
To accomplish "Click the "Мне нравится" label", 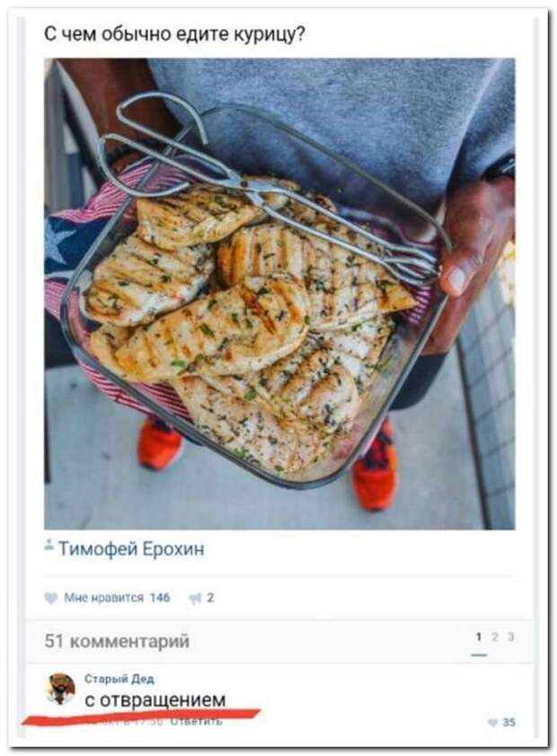I will pos(103,598).
